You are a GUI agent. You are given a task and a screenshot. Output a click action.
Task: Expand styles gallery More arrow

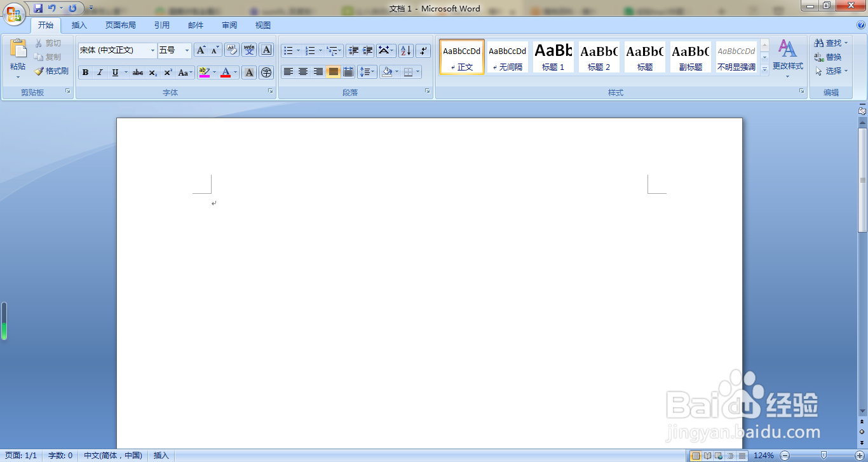(764, 70)
